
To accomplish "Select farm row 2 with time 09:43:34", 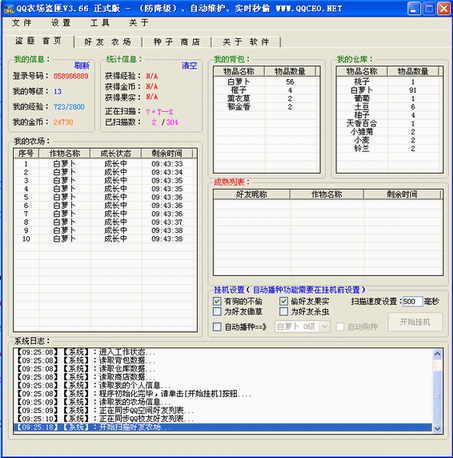I will click(104, 172).
